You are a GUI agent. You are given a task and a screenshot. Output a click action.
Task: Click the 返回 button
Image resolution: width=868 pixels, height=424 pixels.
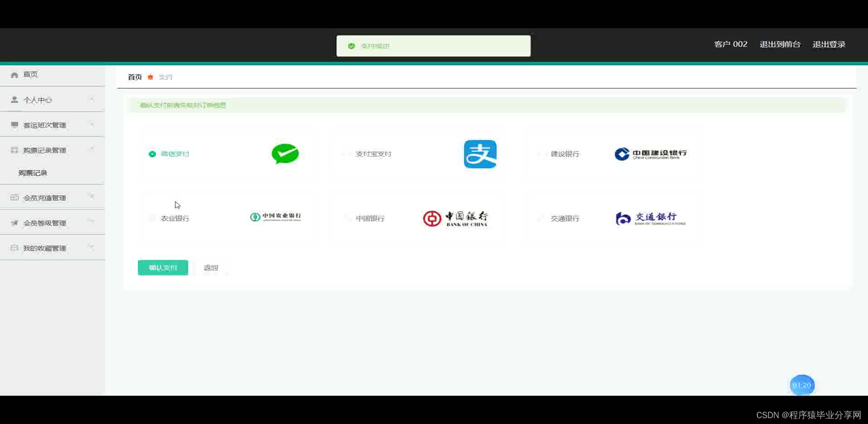211,268
